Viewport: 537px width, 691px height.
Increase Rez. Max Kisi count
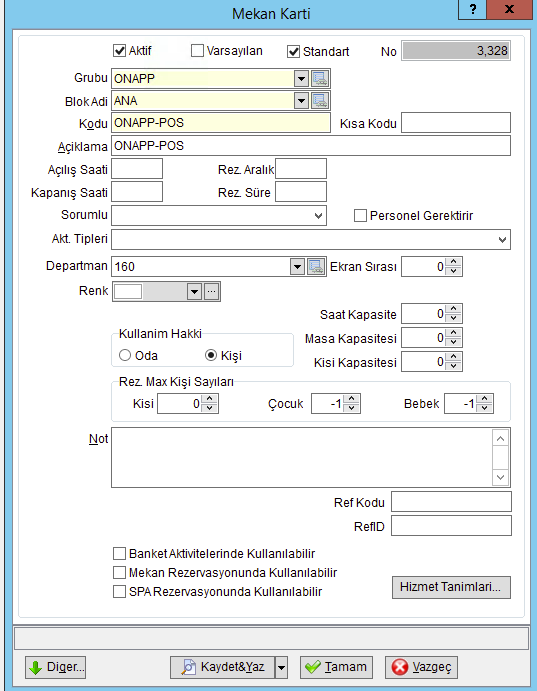(x=210, y=399)
